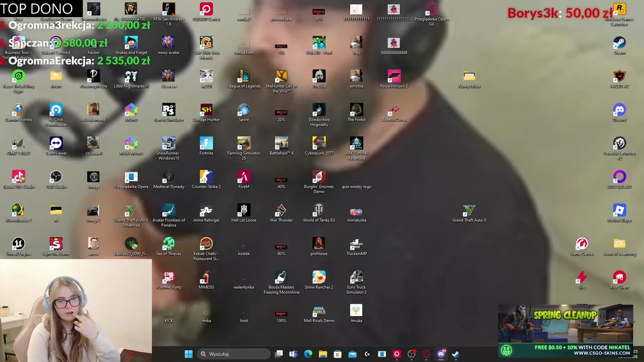Viewport: 644px width, 362px height.
Task: Open the Booze Masters Freezing Moonshine icon
Action: 281,278
